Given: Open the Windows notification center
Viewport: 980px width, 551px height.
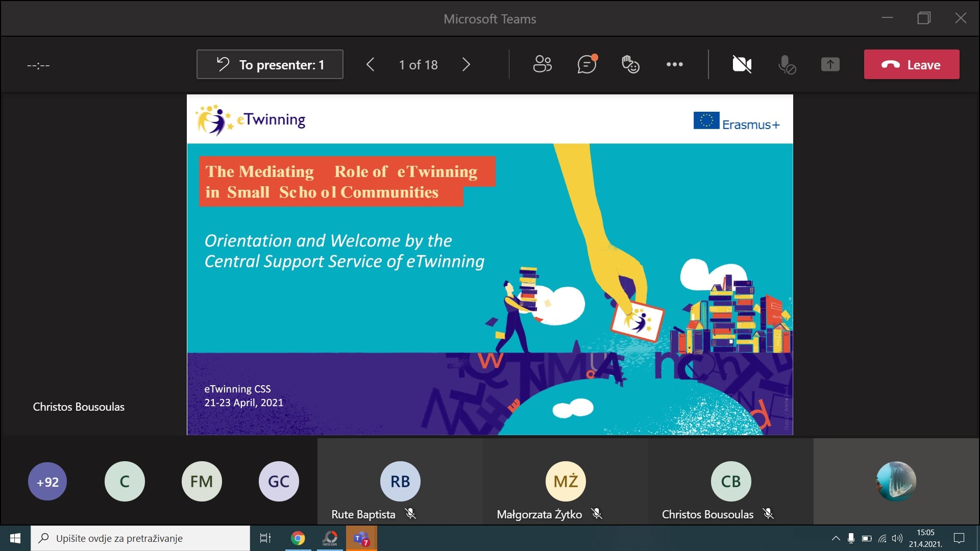Looking at the screenshot, I should (x=959, y=538).
